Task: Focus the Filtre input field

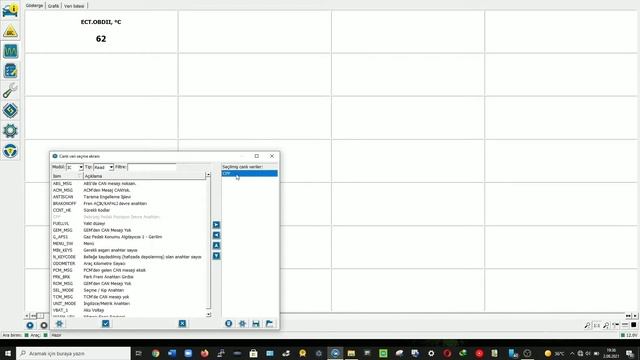Action: [x=152, y=167]
